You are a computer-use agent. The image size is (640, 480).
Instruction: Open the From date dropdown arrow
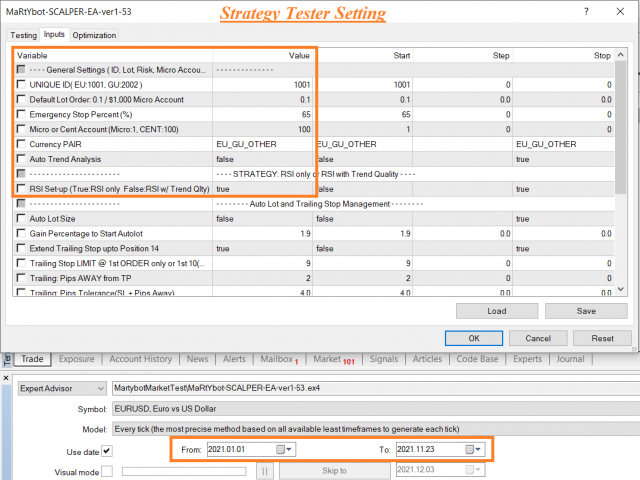[x=289, y=449]
